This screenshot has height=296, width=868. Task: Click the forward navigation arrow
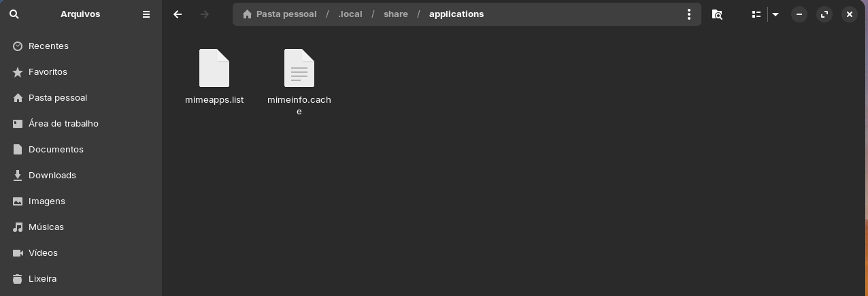[x=205, y=14]
